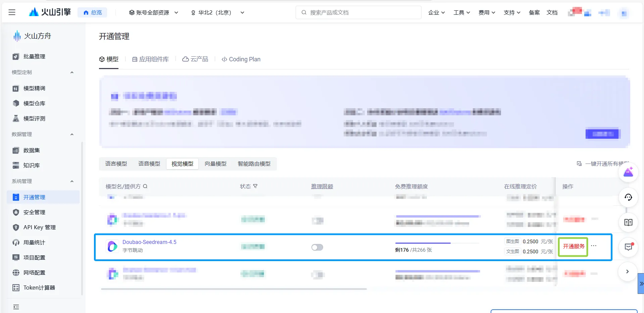644x313 pixels.
Task: Open Token计算器 in the sidebar
Action: 39,288
